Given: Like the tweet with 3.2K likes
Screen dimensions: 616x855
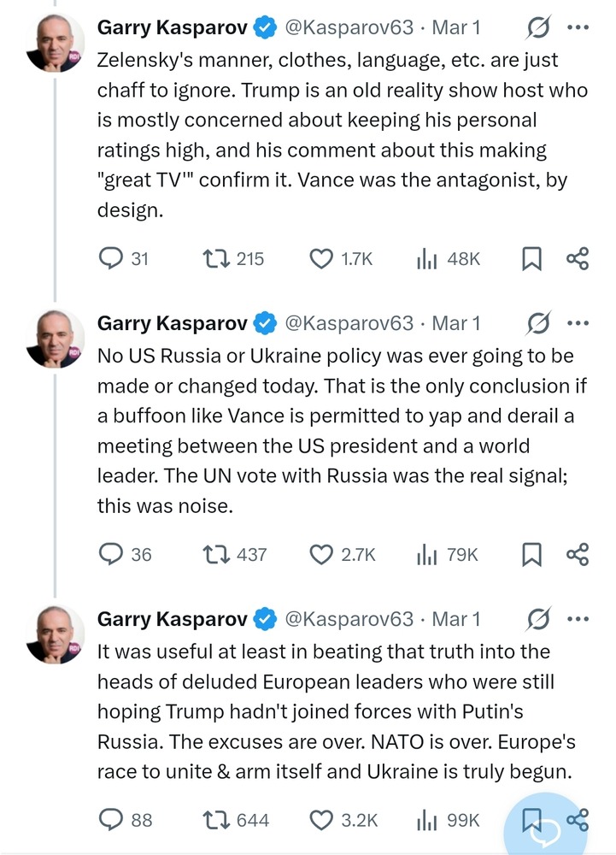Looking at the screenshot, I should click(x=321, y=821).
